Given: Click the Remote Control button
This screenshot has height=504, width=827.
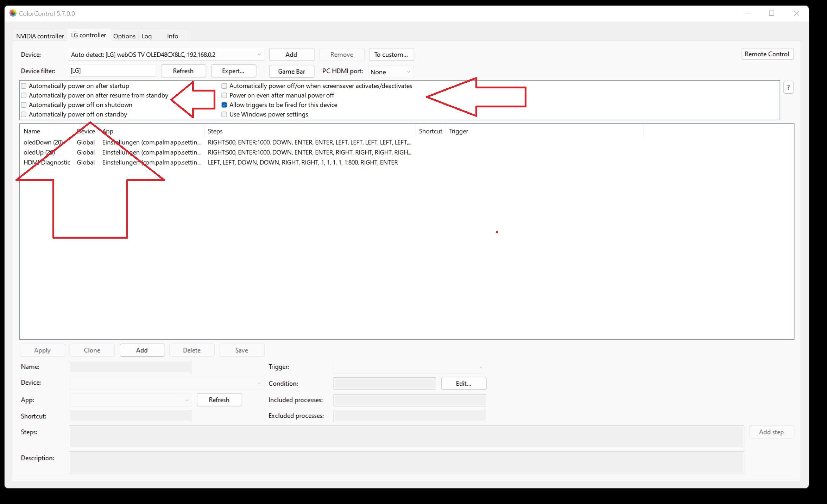Looking at the screenshot, I should [x=766, y=54].
